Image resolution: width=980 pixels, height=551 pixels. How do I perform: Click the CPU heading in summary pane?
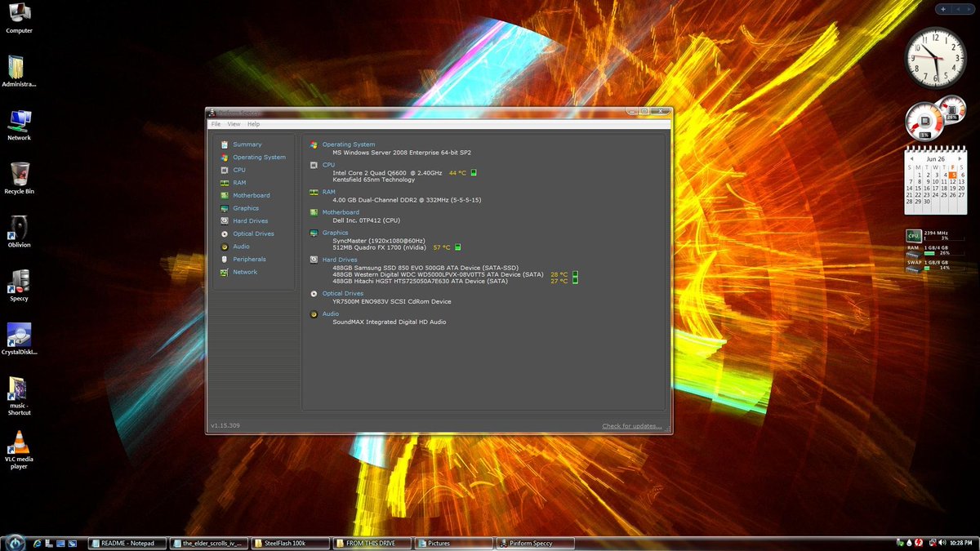point(328,165)
